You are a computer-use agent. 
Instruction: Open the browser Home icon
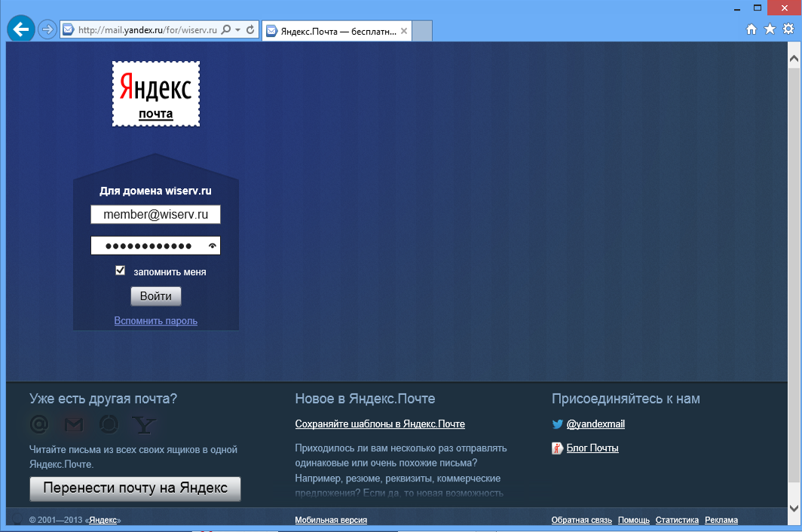(x=751, y=29)
